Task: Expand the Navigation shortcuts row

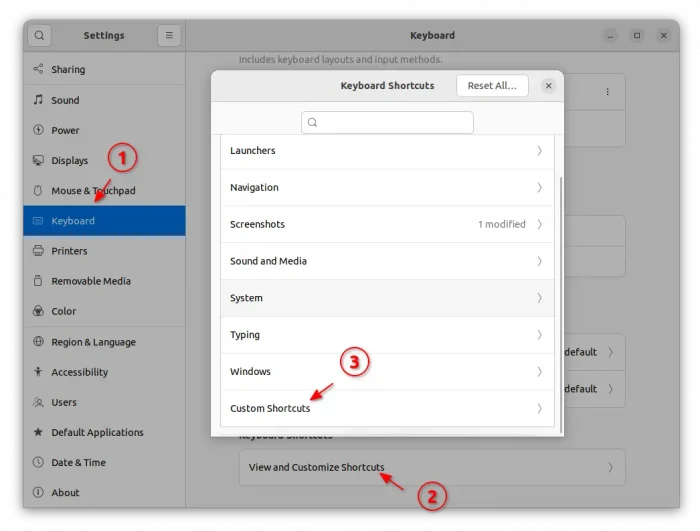Action: click(386, 188)
